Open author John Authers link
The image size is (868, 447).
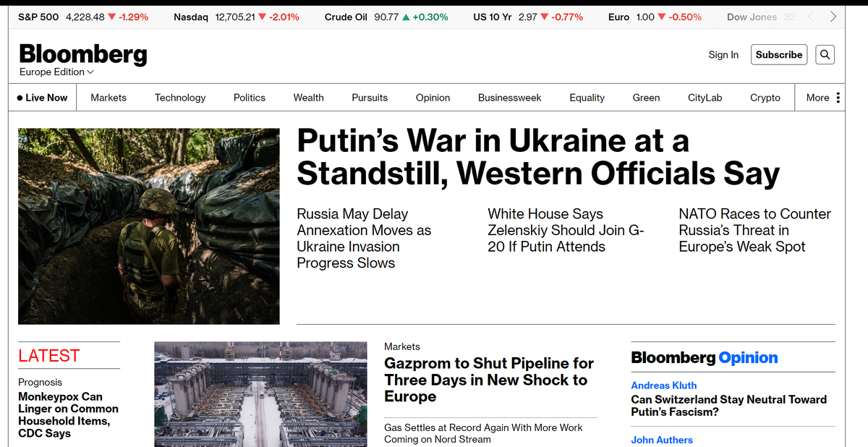pos(662,440)
